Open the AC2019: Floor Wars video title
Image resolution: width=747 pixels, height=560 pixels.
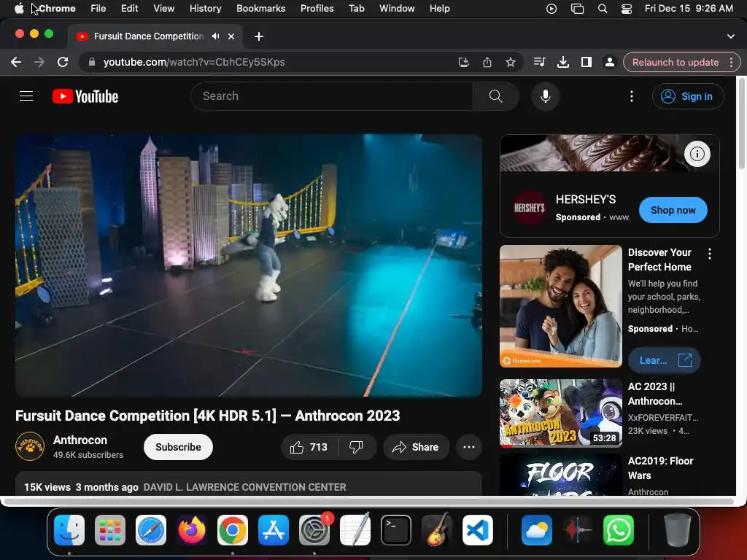(660, 468)
